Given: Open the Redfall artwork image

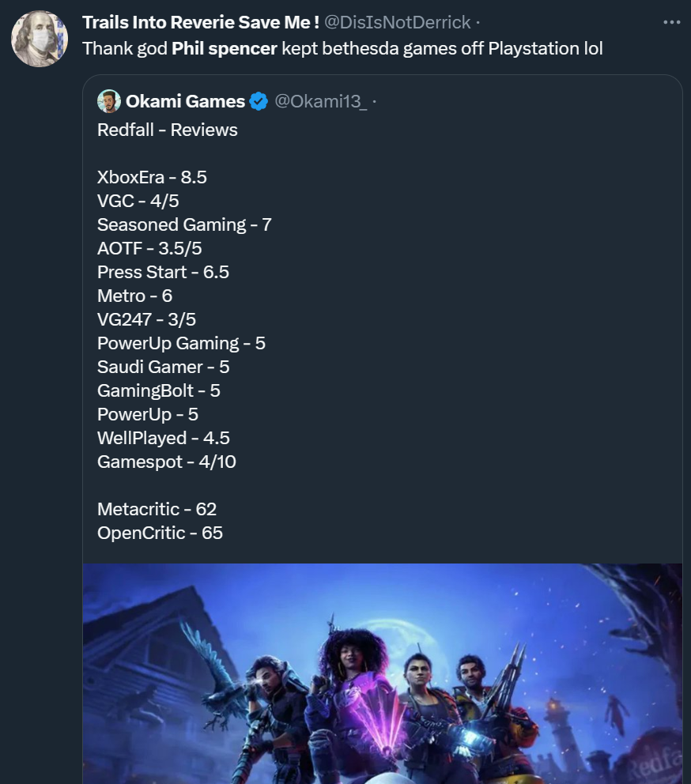Looking at the screenshot, I should pos(382,673).
